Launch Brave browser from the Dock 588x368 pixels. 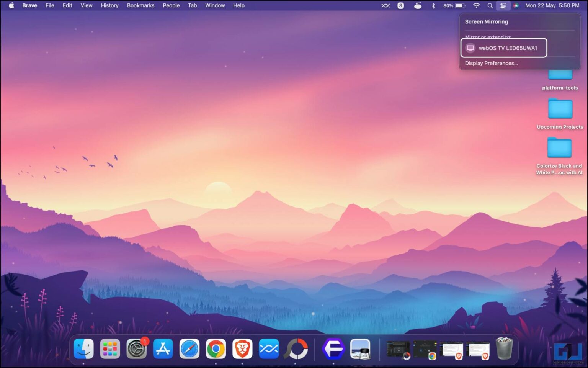pos(242,349)
